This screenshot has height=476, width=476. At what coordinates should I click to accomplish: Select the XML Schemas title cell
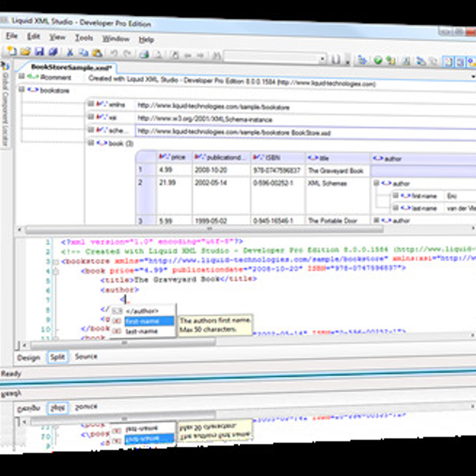[x=338, y=196]
